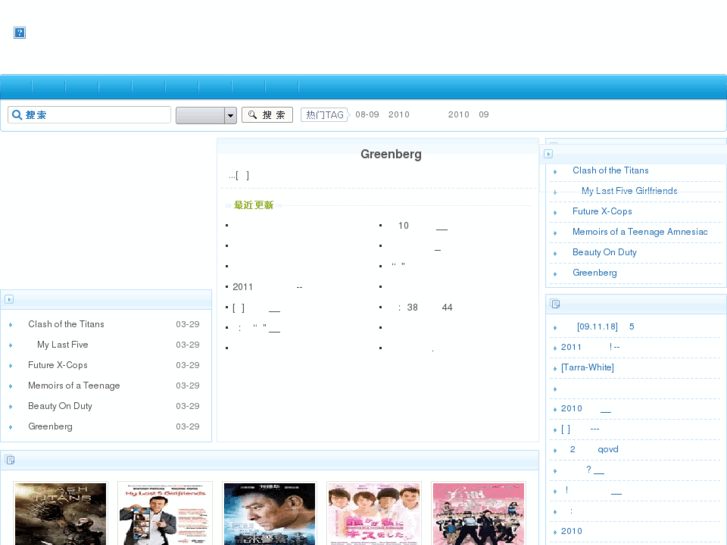Image resolution: width=727 pixels, height=545 pixels.
Task: Open the blue man's face poster thumbnail
Action: (269, 513)
